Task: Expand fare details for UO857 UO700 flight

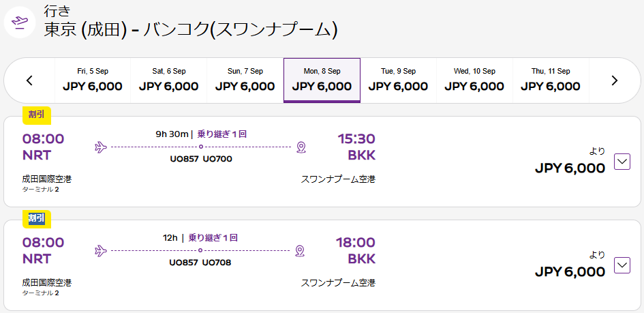Action: pyautogui.click(x=622, y=162)
